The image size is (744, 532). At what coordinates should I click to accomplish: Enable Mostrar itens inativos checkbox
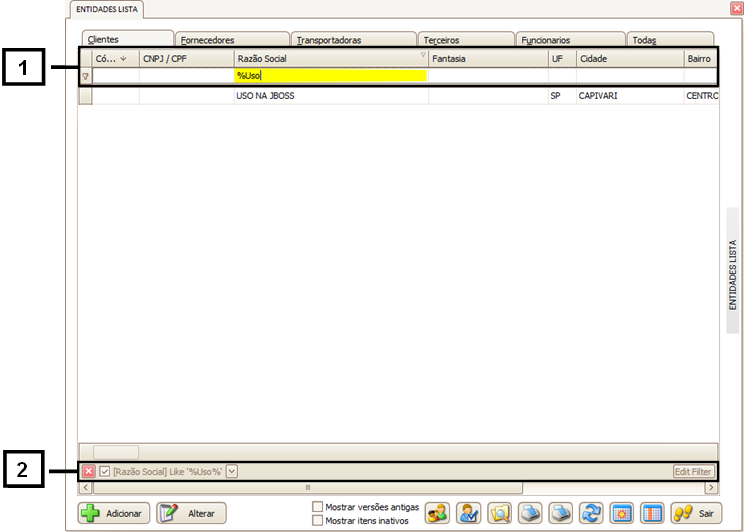pyautogui.click(x=318, y=520)
